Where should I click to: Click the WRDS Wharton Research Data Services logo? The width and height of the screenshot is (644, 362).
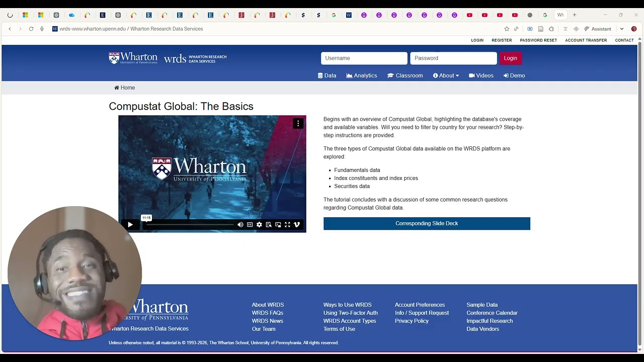click(x=195, y=58)
